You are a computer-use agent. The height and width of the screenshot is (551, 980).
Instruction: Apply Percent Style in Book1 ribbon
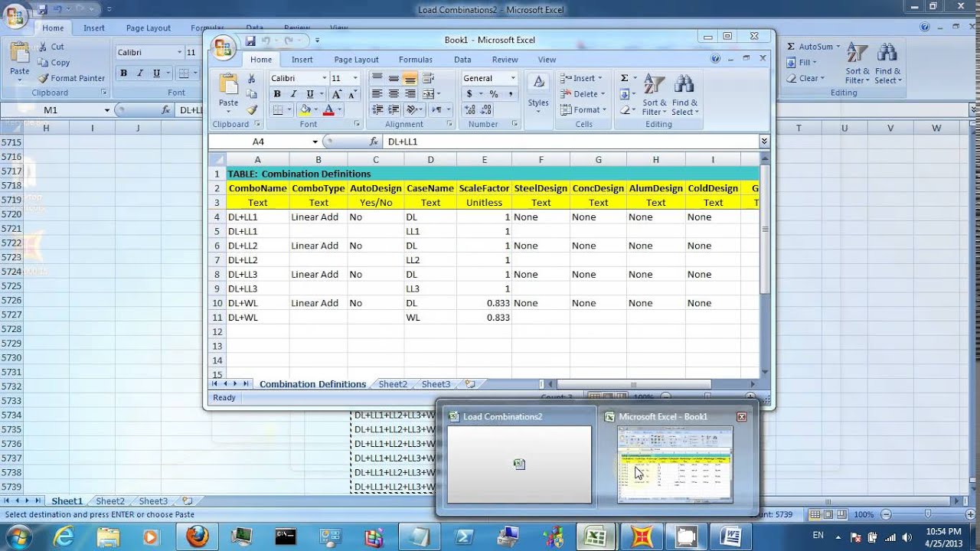pos(494,94)
